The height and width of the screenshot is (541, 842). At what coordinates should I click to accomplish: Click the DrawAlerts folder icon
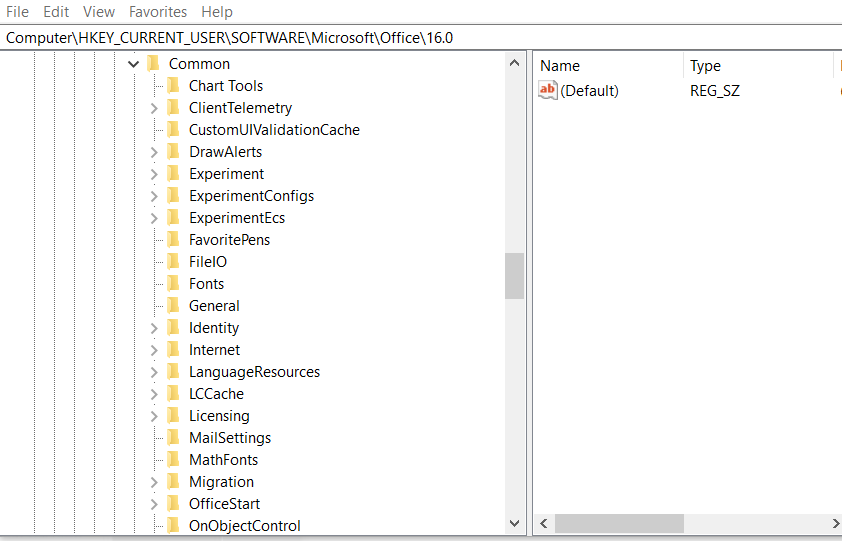coord(173,152)
